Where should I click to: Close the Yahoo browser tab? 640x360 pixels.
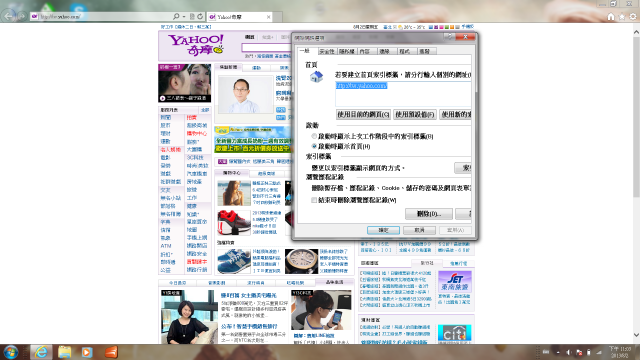(x=269, y=17)
